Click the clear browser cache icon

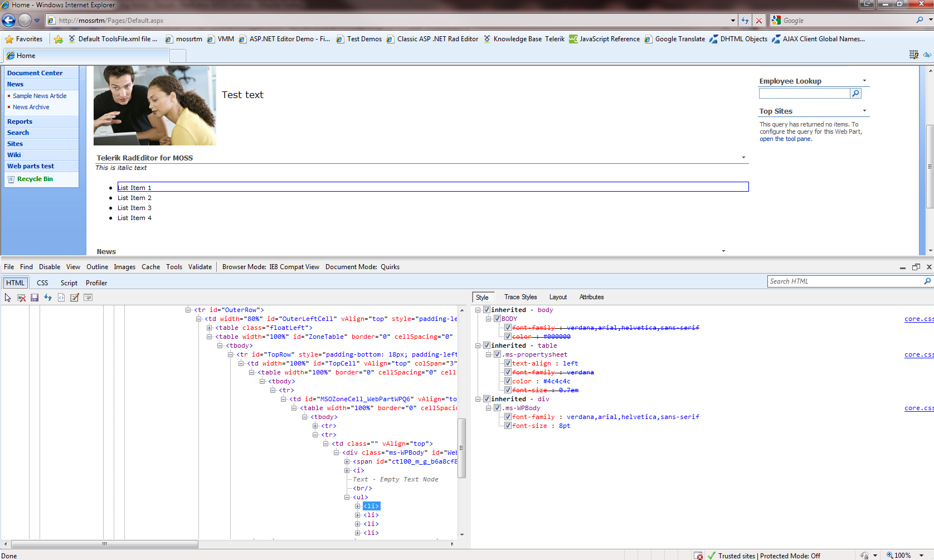[21, 298]
